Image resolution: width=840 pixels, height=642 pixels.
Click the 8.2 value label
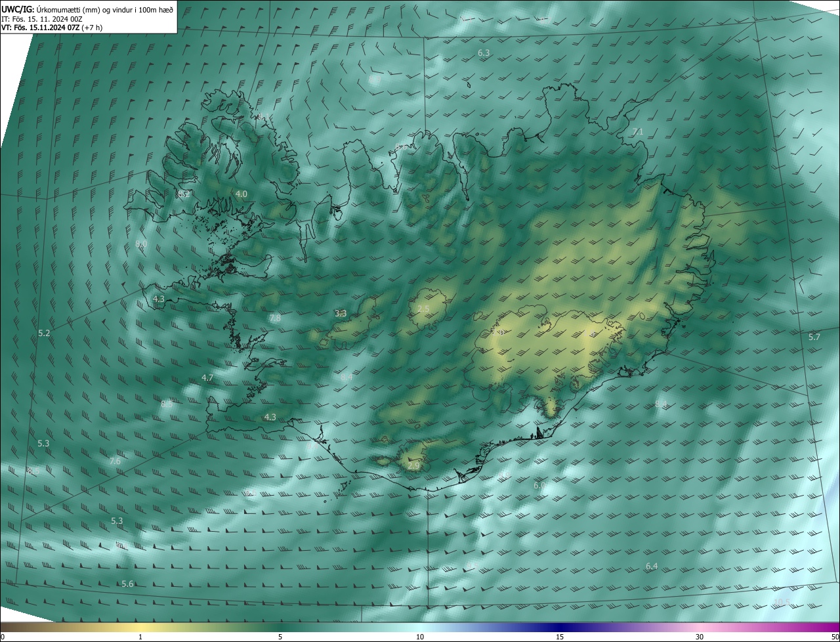pyautogui.click(x=182, y=194)
